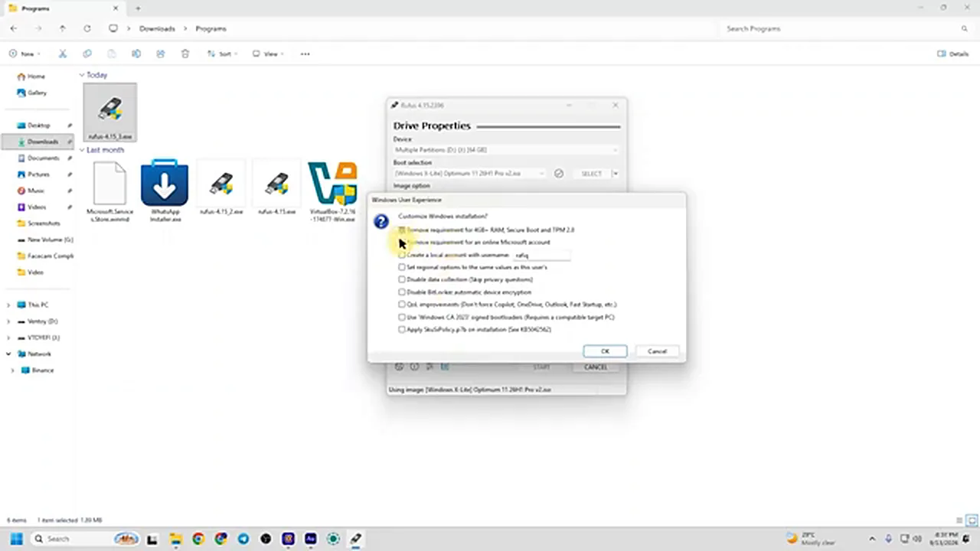Collapse the Today group
This screenshot has width=980, height=551.
[x=82, y=75]
